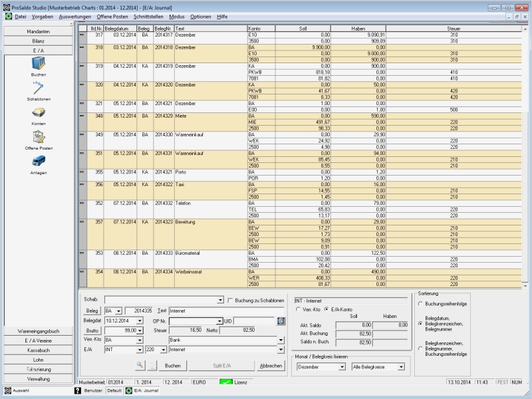This screenshot has width=532, height=399.
Task: Select Buchungsreihenfolge sorting option
Action: (420, 303)
